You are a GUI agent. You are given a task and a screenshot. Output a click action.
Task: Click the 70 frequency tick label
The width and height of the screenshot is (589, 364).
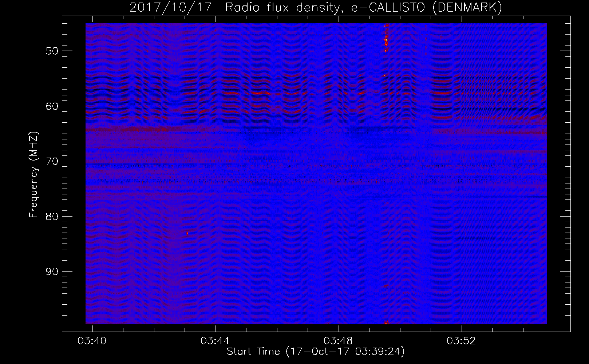(x=52, y=161)
